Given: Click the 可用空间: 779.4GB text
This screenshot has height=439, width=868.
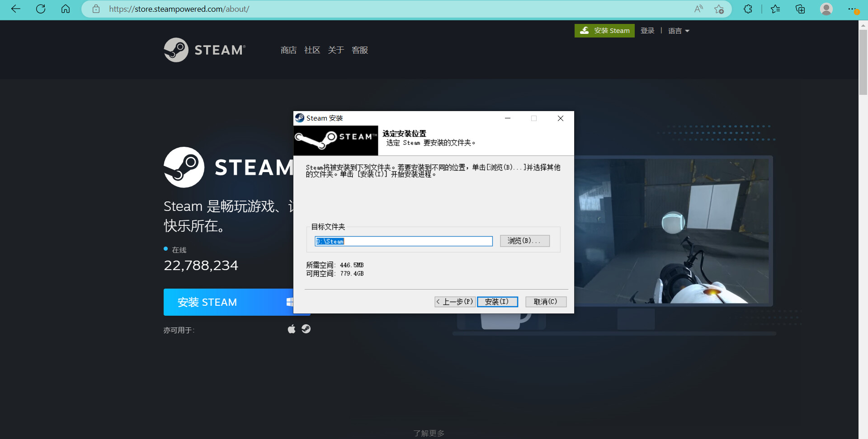Looking at the screenshot, I should 335,274.
